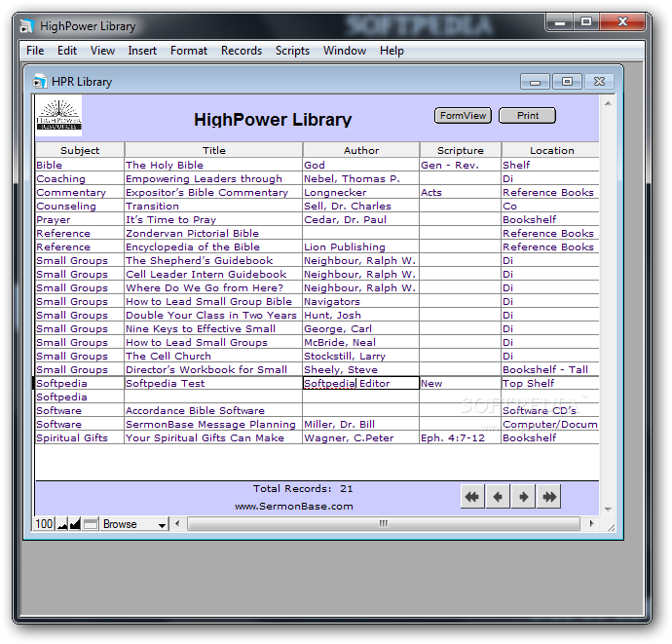
Task: Go to next record arrow button
Action: point(523,497)
